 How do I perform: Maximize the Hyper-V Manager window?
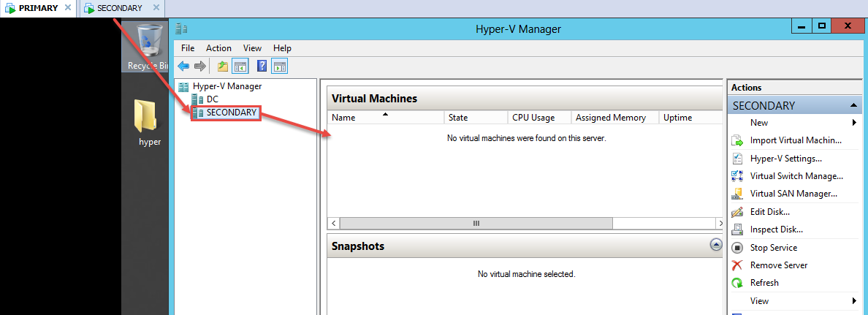tap(822, 26)
